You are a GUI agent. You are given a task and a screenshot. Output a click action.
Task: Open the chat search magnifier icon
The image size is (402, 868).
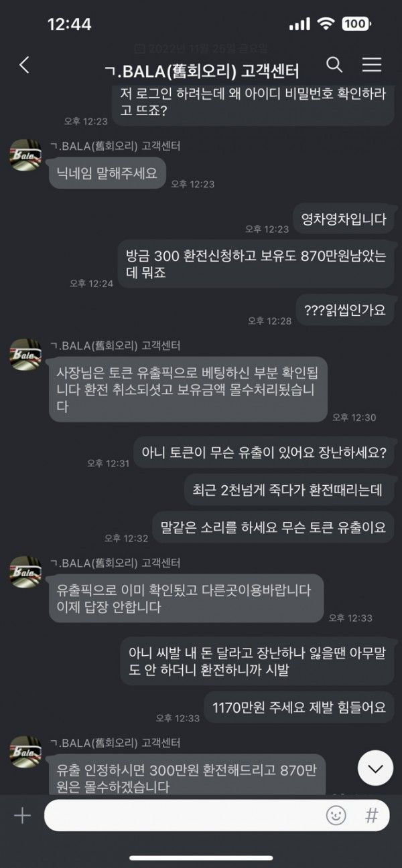334,64
